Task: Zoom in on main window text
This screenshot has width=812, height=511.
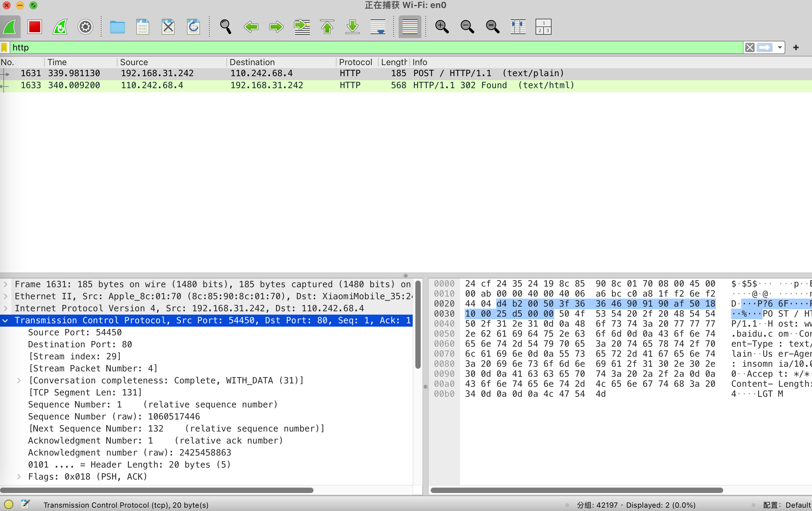Action: (442, 27)
